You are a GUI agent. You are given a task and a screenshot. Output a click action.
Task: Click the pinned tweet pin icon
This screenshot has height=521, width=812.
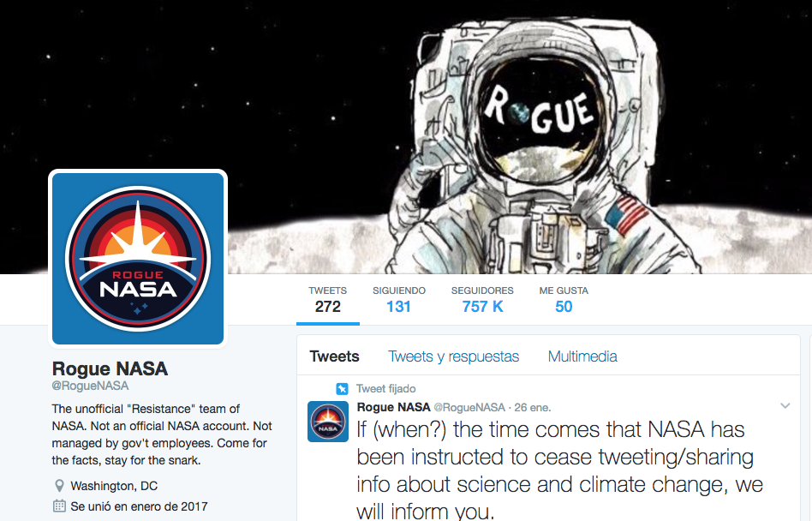(x=342, y=388)
